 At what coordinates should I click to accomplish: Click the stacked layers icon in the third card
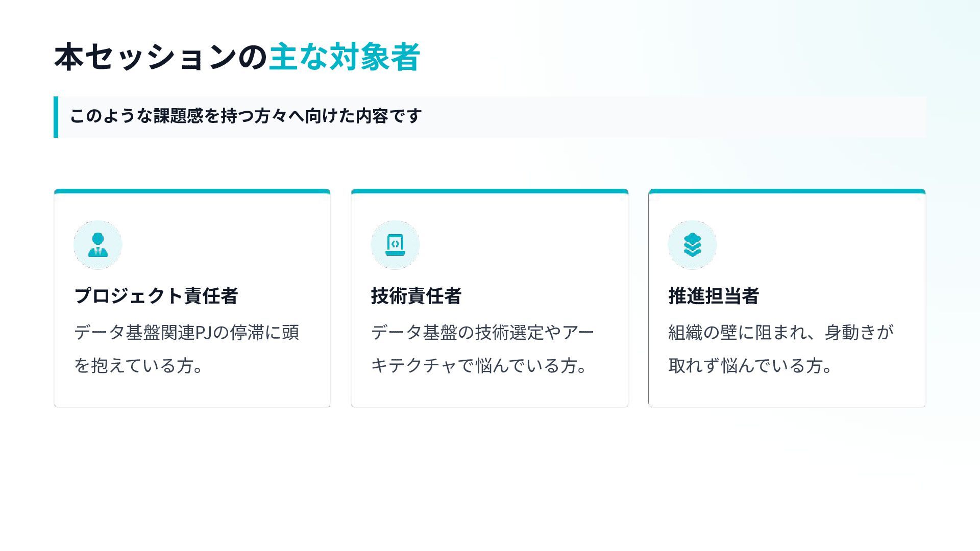point(692,245)
